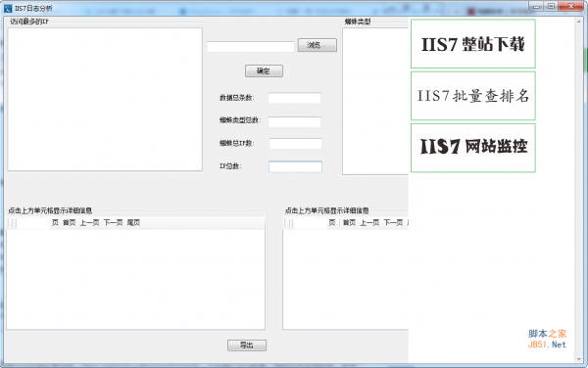Click the IIS7日志分析 title bar app icon

[8, 8]
